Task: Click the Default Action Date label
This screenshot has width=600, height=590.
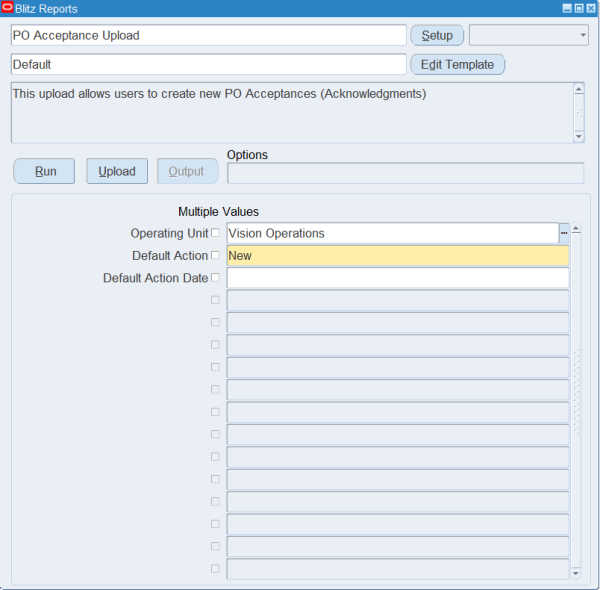Action: tap(155, 278)
